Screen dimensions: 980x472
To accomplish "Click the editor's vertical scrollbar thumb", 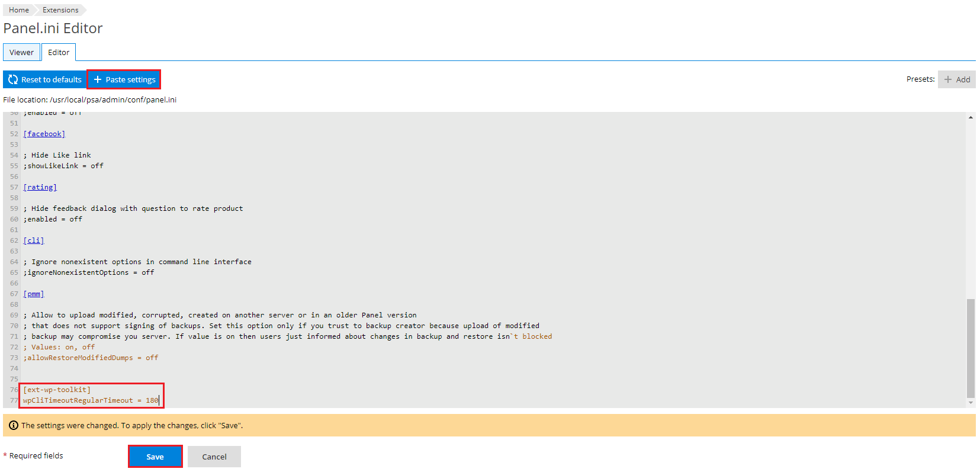I will (971, 348).
